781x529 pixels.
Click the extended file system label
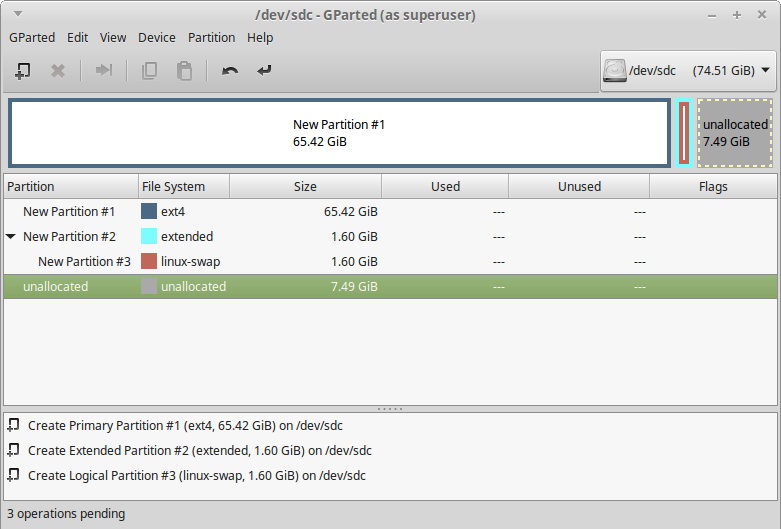pos(187,237)
